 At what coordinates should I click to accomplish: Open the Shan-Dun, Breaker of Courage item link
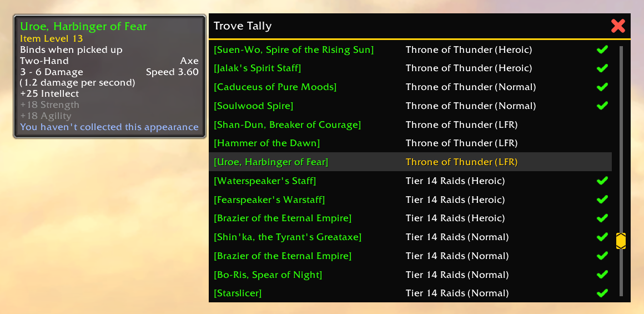click(x=287, y=124)
